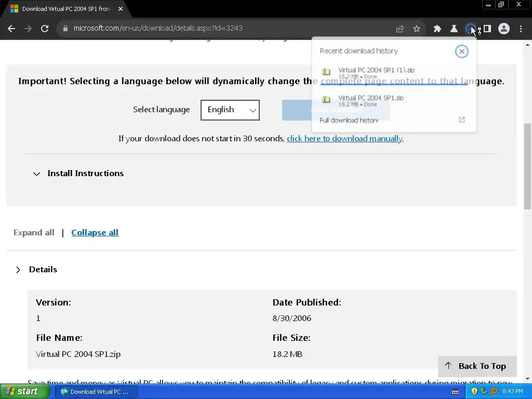Click the padlock site info icon
This screenshot has width=532, height=399.
[x=65, y=29]
